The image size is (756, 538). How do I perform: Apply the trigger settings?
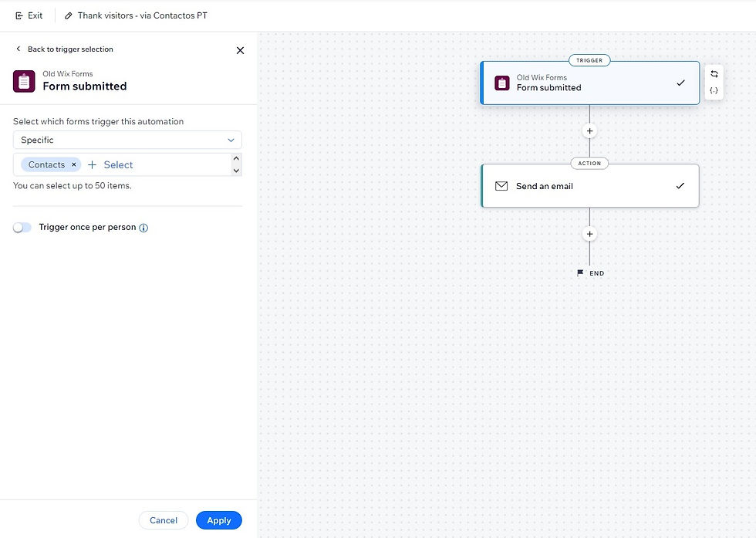[x=218, y=520]
